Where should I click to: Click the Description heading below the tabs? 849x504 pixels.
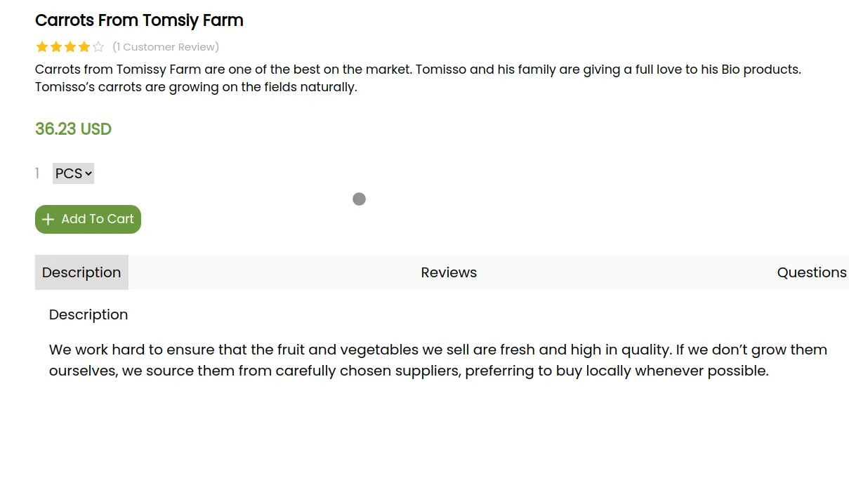pyautogui.click(x=88, y=314)
